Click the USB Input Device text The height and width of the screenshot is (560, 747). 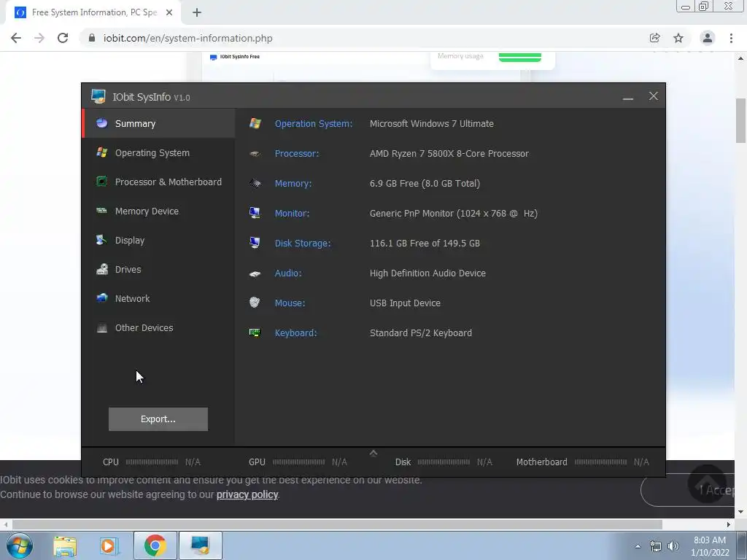click(405, 303)
